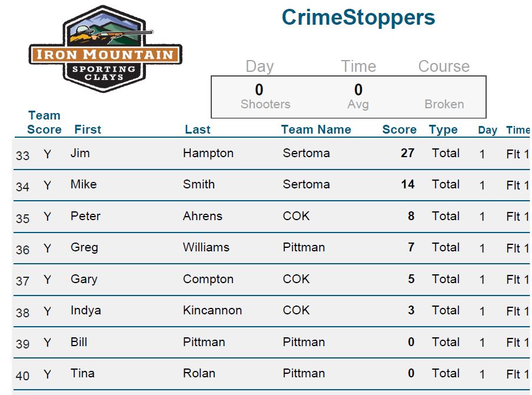This screenshot has height=395, width=532.
Task: Click the last name Compton
Action: click(208, 279)
